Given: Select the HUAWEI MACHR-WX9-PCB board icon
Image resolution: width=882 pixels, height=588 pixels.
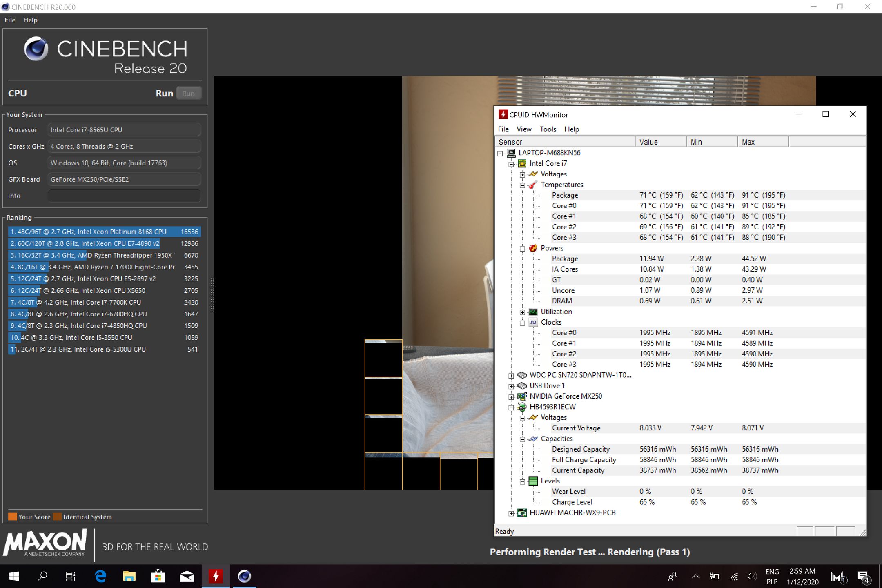Looking at the screenshot, I should point(522,512).
